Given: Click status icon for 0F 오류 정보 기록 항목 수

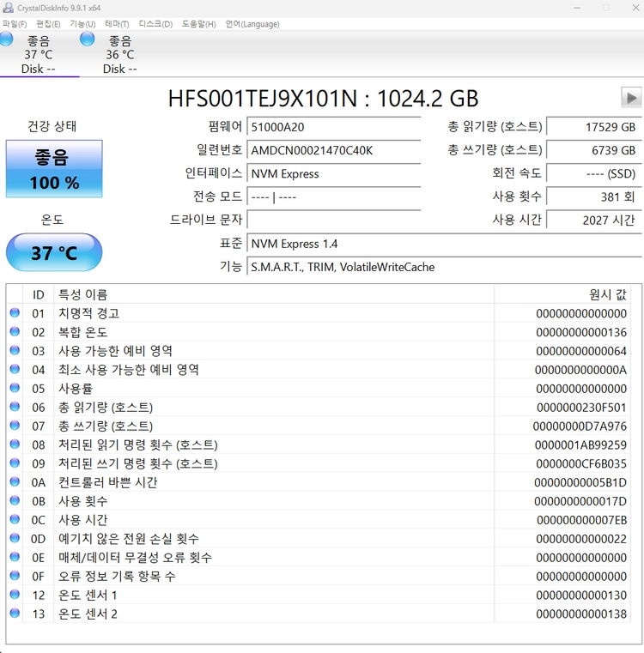Looking at the screenshot, I should coord(15,576).
